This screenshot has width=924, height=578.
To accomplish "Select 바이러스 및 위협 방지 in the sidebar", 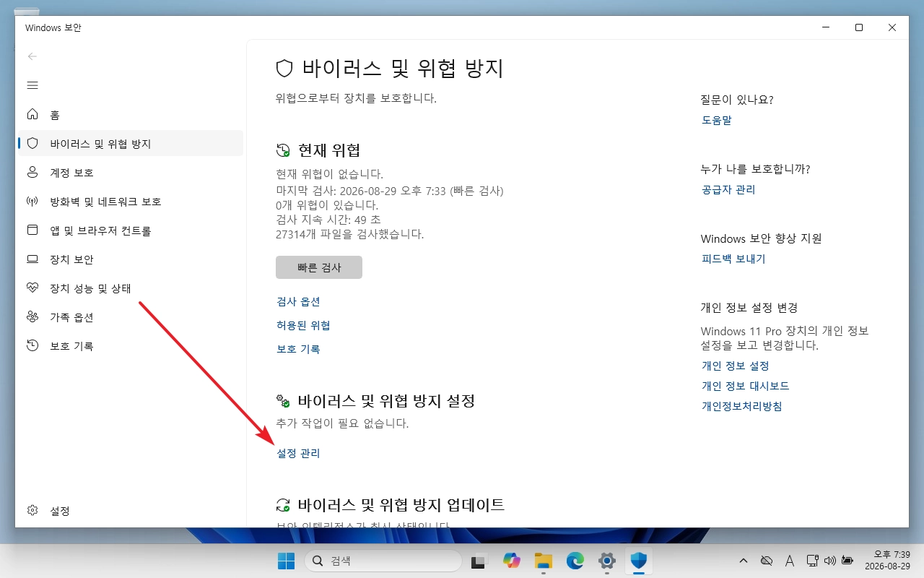I will pos(131,144).
